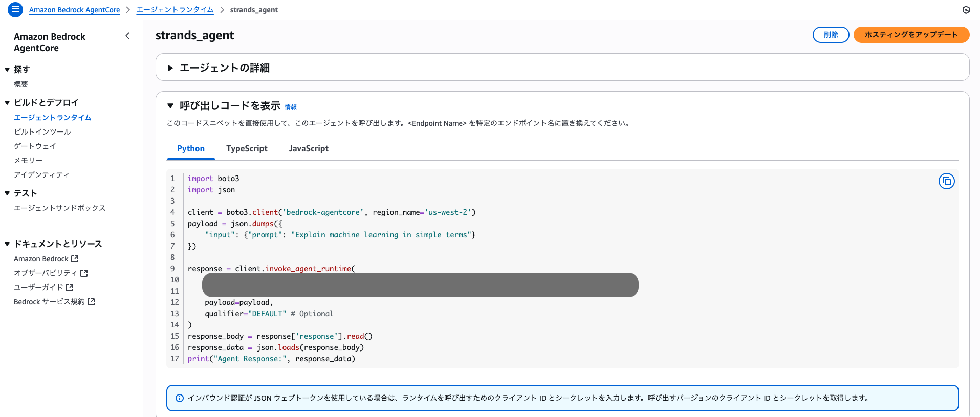Open ユーザーガイド resource link
The height and width of the screenshot is (417, 980).
point(38,288)
